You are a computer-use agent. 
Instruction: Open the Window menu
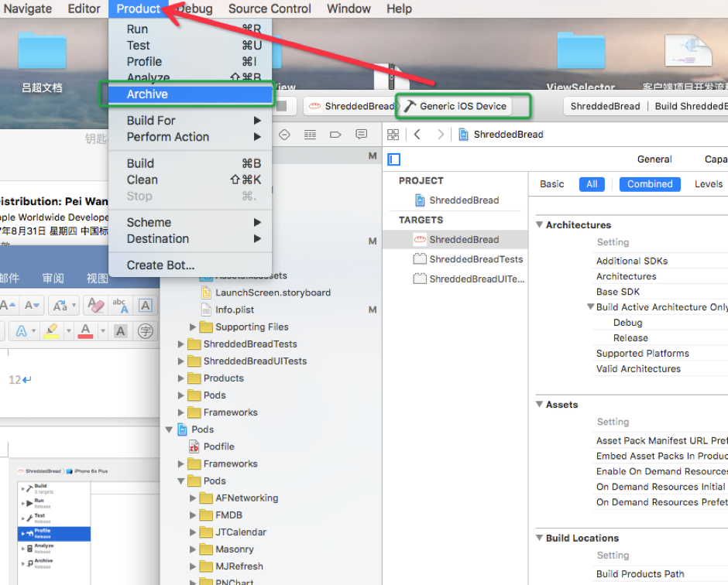349,9
